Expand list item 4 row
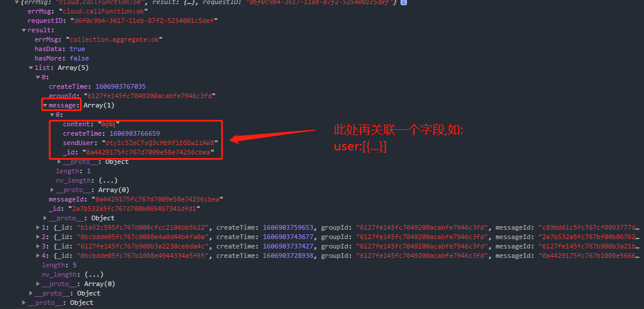The height and width of the screenshot is (309, 644). tap(38, 256)
